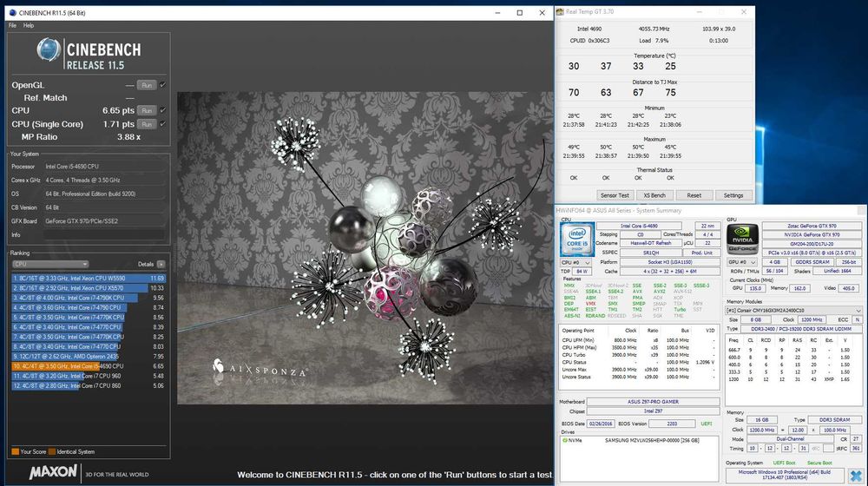Click the 4055.73 MHz reading in Real Temp
This screenshot has width=868, height=486.
[654, 29]
